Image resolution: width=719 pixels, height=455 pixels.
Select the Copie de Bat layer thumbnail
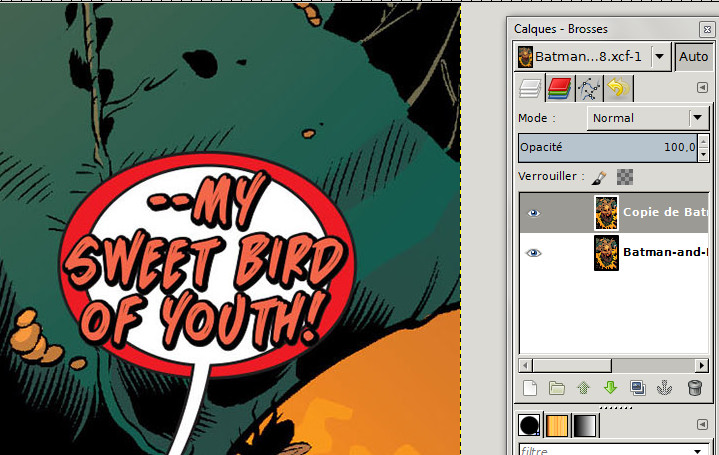click(x=606, y=213)
